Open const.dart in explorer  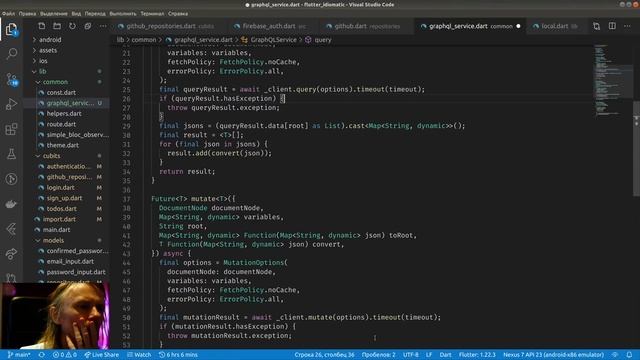coord(61,93)
